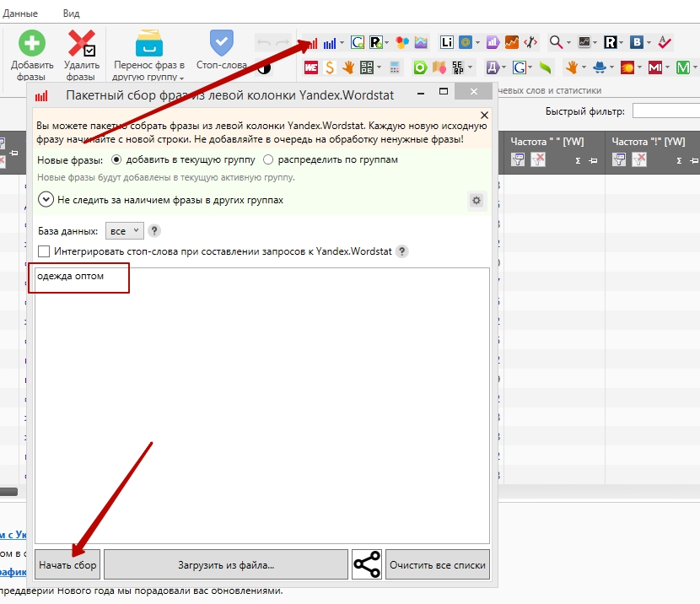
Task: Select добавить в текущую группу radio
Action: point(116,159)
